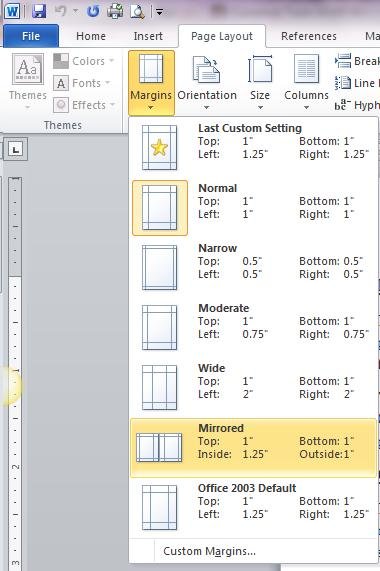Click the Quick Print printer icon
The image size is (380, 571).
click(x=115, y=11)
